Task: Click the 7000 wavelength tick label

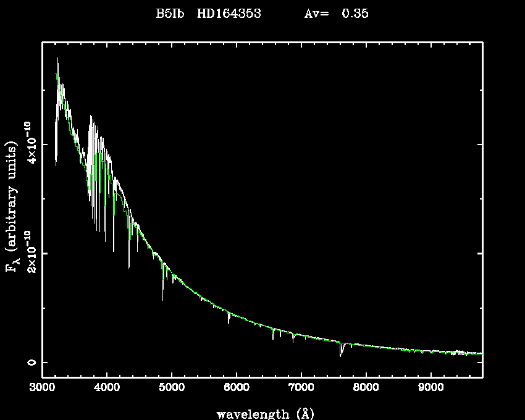Action: (x=301, y=388)
